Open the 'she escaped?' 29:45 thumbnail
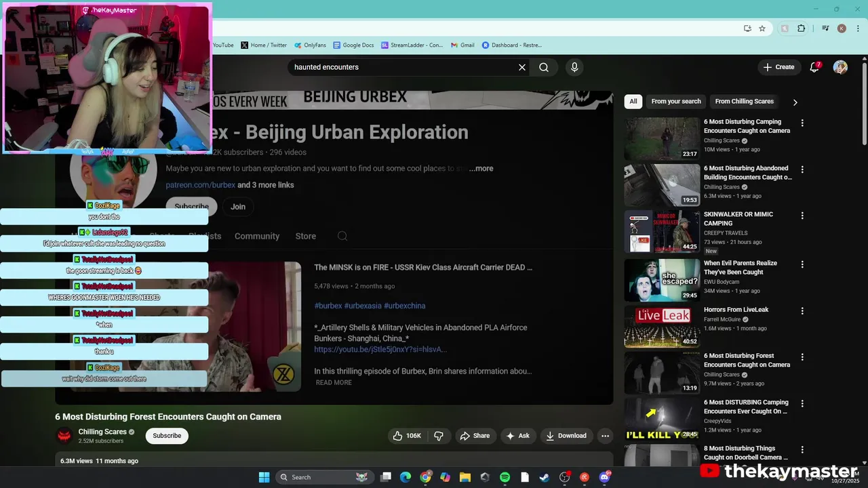Viewport: 868px width, 488px height. click(662, 279)
